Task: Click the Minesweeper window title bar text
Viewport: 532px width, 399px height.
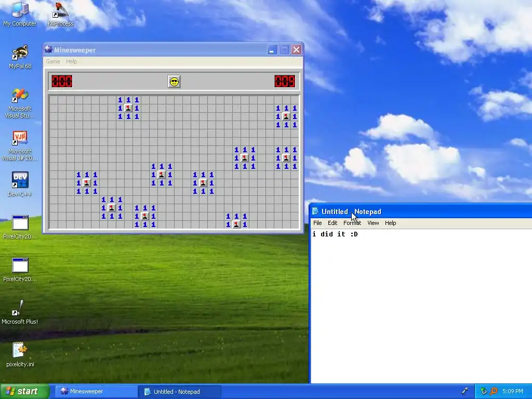Action: coord(75,50)
